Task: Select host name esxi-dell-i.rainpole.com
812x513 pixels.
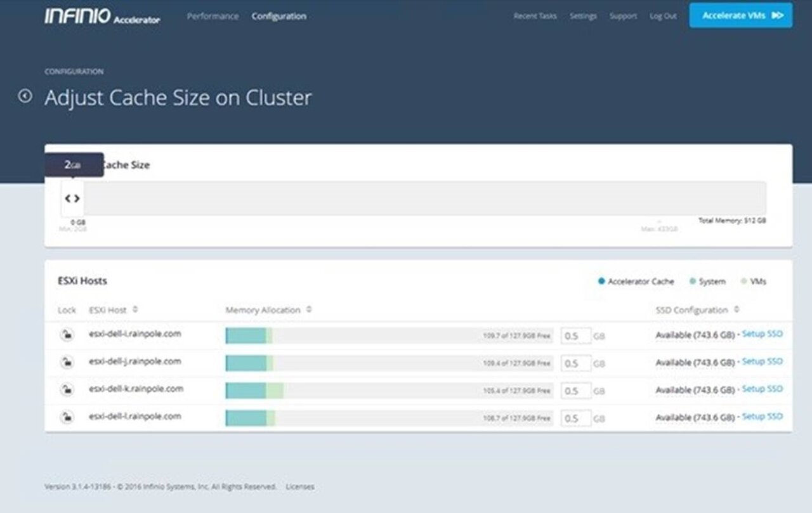Action: pos(135,334)
